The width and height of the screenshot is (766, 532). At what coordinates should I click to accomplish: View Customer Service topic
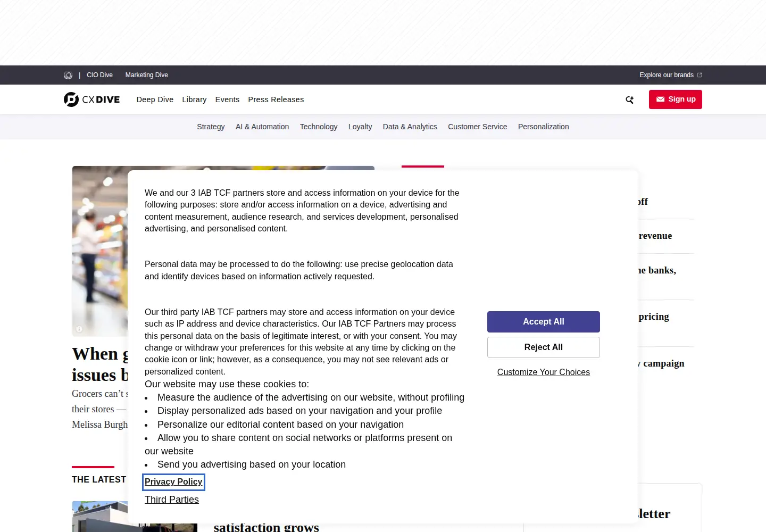478,127
